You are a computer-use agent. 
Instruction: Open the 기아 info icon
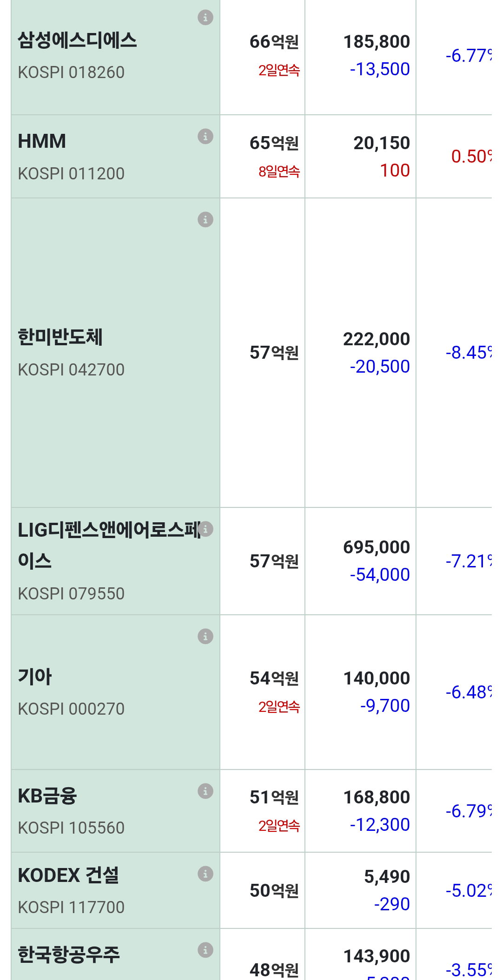click(205, 636)
